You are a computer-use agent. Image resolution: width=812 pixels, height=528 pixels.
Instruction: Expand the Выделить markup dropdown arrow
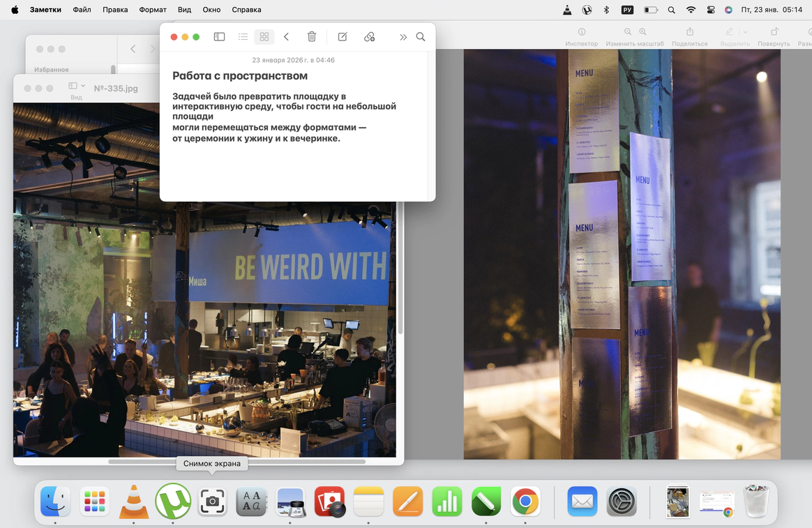(745, 32)
